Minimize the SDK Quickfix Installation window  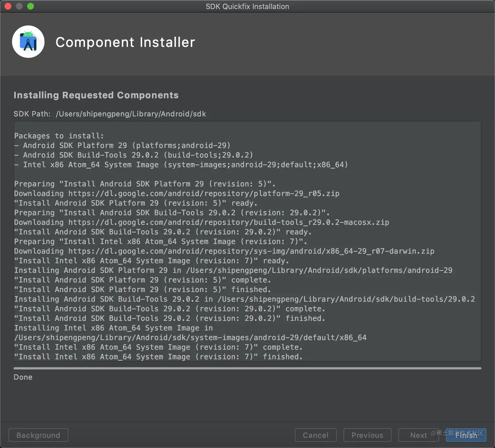tap(19, 6)
